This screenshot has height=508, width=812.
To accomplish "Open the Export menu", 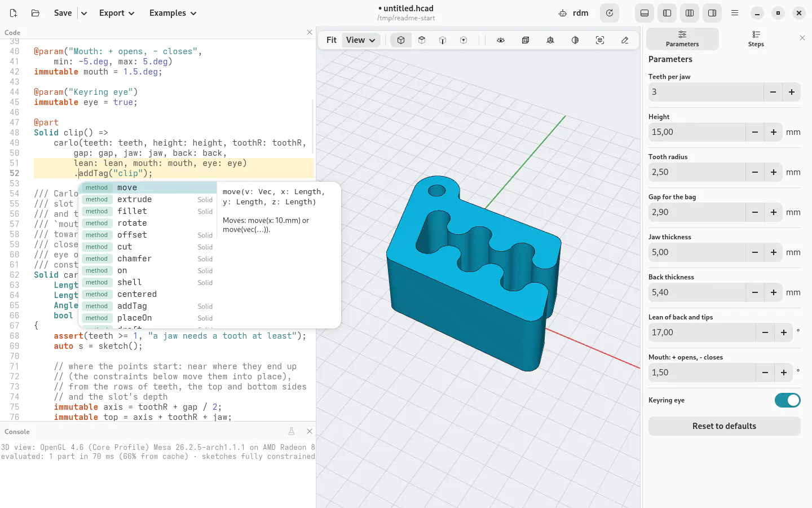I will click(x=117, y=13).
